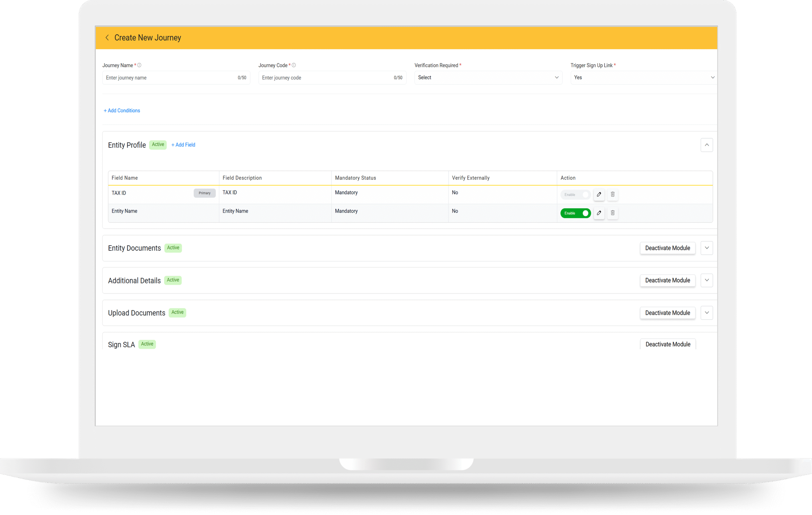
Task: Click the info icon next to Journey Code
Action: [x=294, y=65]
